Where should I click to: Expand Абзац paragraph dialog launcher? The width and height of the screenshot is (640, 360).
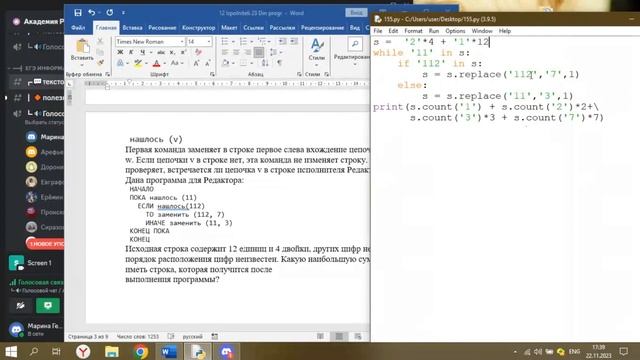tap(299, 74)
